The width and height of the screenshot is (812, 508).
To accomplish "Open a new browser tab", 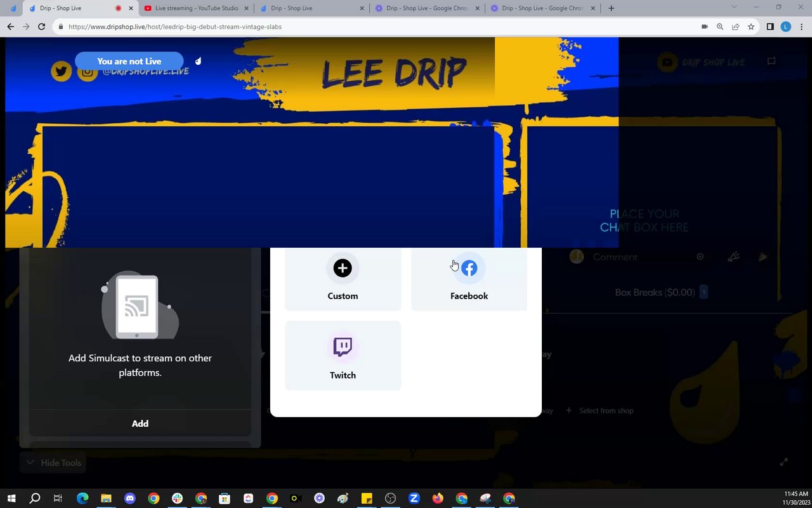I will tap(611, 8).
